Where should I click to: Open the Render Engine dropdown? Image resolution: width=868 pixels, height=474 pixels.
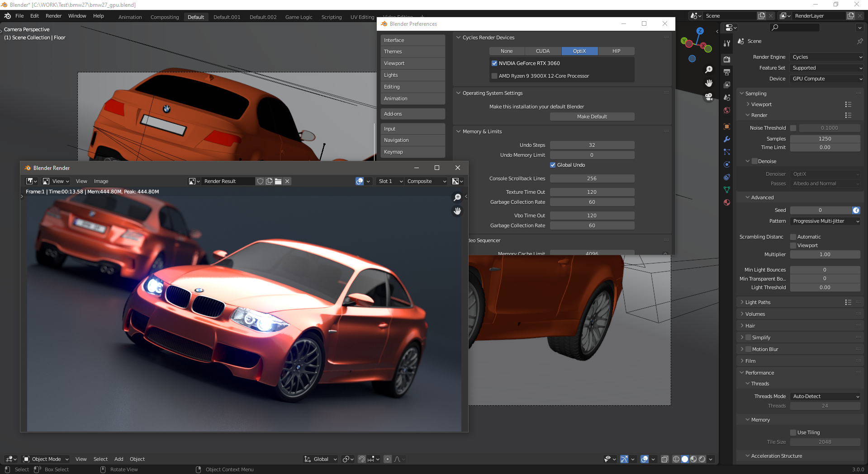[827, 57]
